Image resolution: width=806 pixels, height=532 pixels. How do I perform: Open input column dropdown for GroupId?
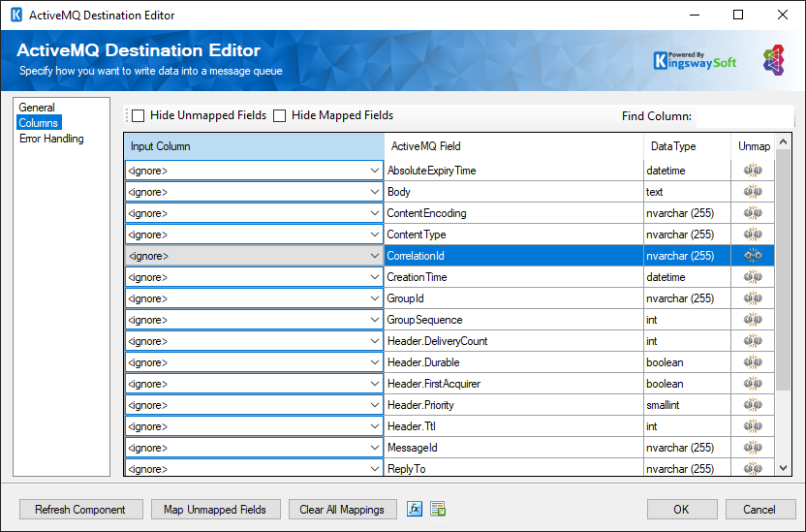point(375,298)
